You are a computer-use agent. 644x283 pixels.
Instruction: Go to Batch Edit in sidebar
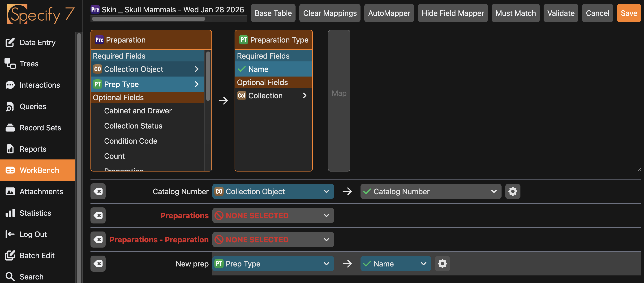pyautogui.click(x=37, y=256)
